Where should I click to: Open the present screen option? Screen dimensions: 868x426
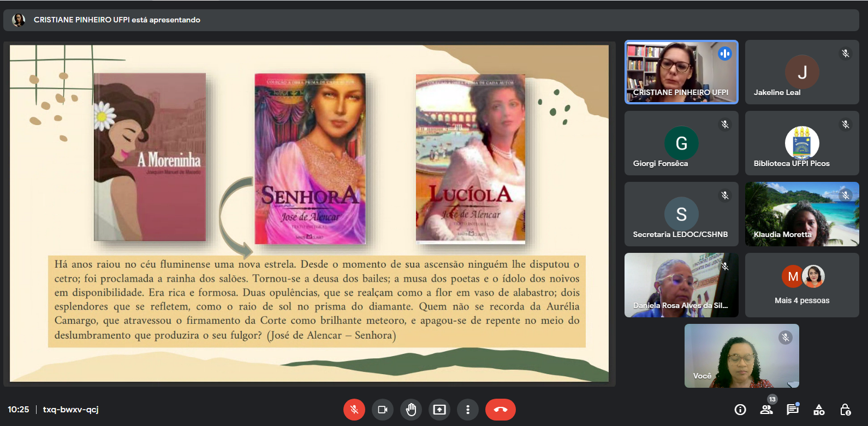coord(439,410)
